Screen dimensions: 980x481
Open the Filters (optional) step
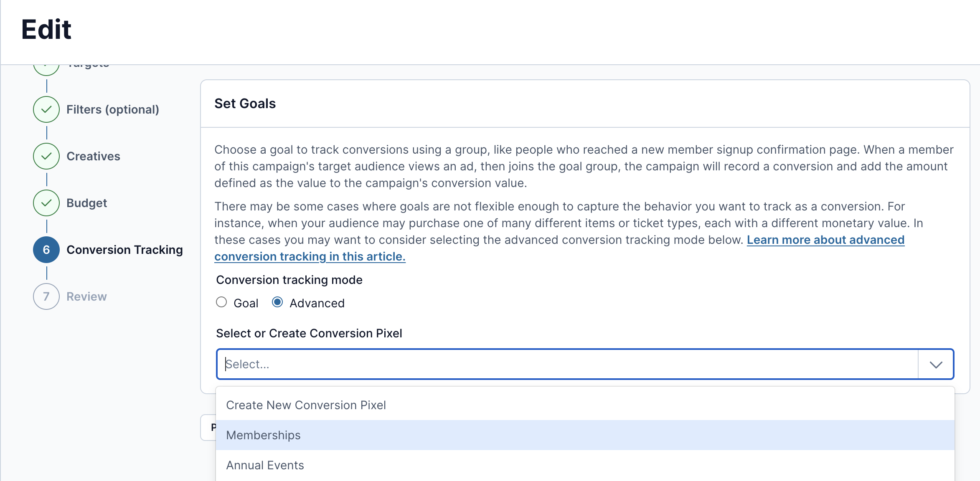pyautogui.click(x=113, y=109)
